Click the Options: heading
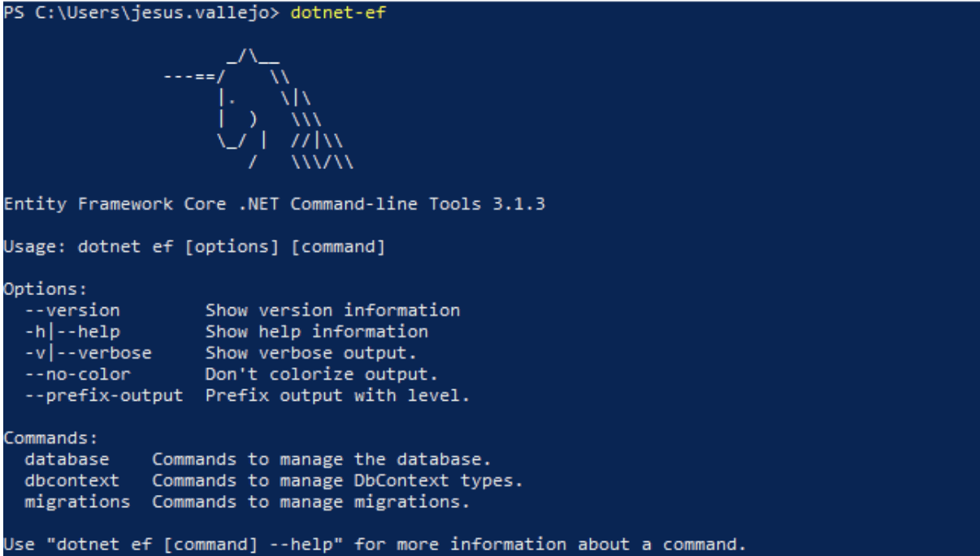The width and height of the screenshot is (980, 556). [46, 289]
